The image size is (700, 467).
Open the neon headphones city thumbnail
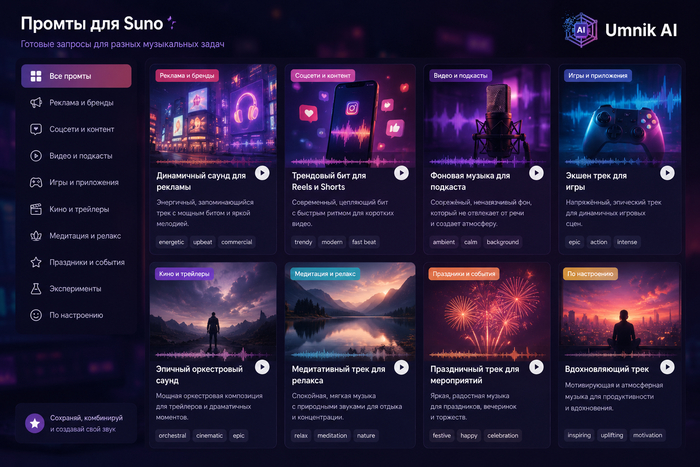(x=213, y=117)
